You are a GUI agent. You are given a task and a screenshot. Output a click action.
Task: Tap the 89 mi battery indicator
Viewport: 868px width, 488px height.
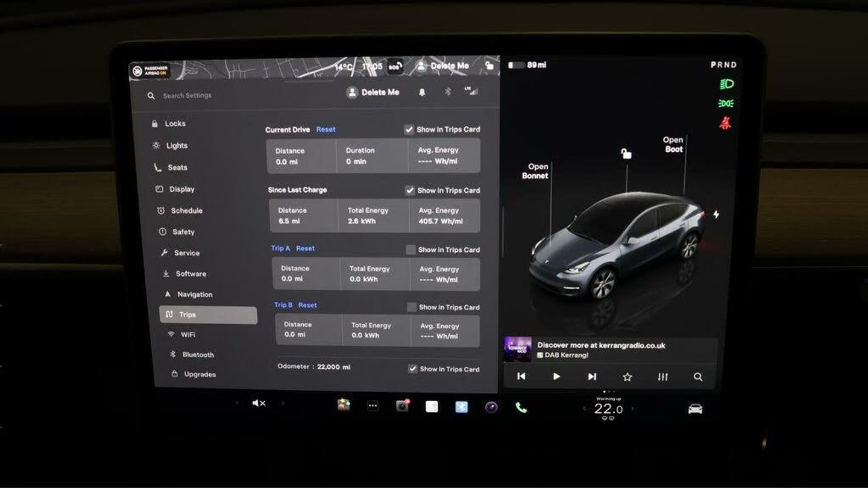point(527,64)
